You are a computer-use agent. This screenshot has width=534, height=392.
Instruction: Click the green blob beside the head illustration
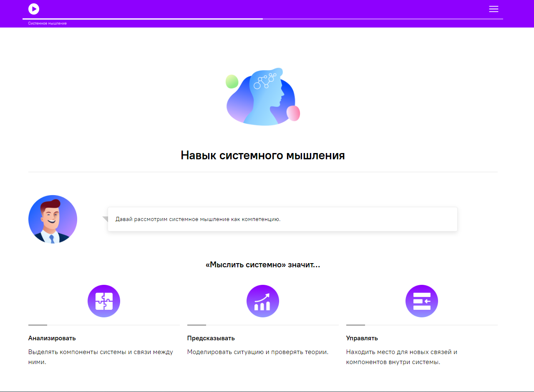(232, 82)
